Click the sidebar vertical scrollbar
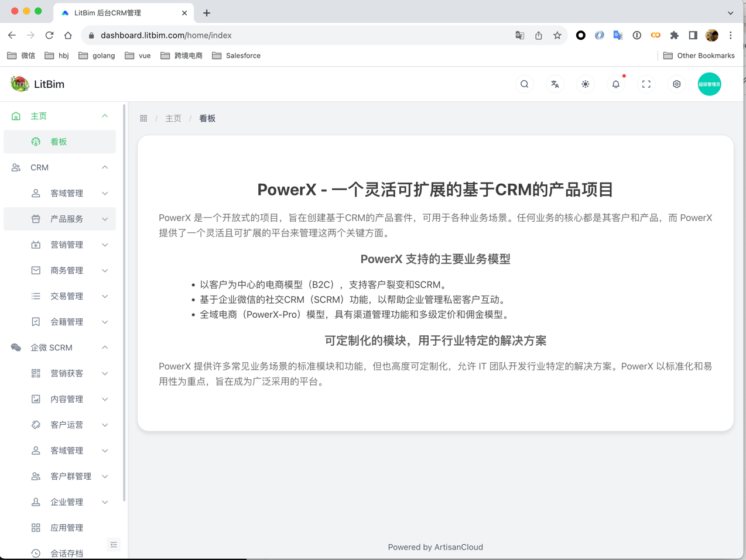Image resolution: width=746 pixels, height=560 pixels. [x=124, y=303]
